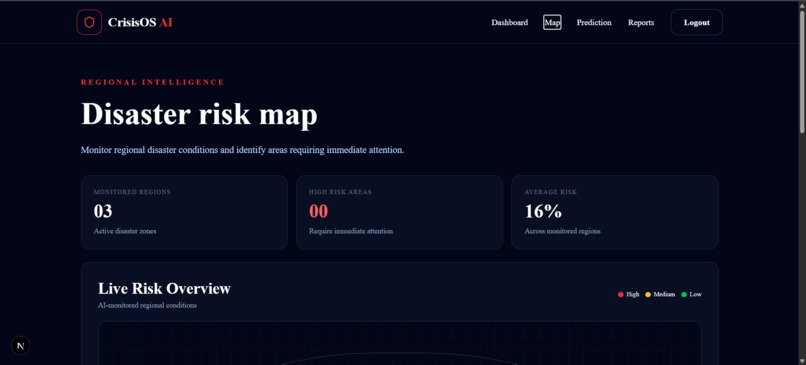Click the 'Disaster risk map' heading
The image size is (806, 365).
pyautogui.click(x=199, y=114)
